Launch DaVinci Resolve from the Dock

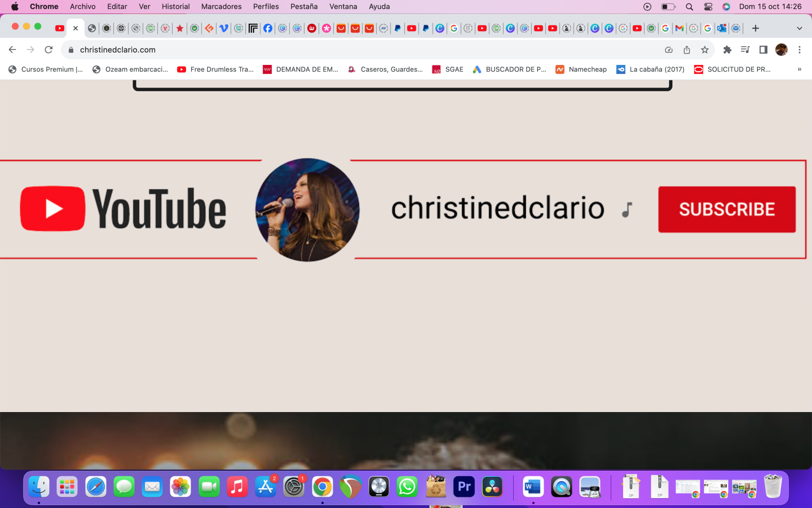point(492,487)
